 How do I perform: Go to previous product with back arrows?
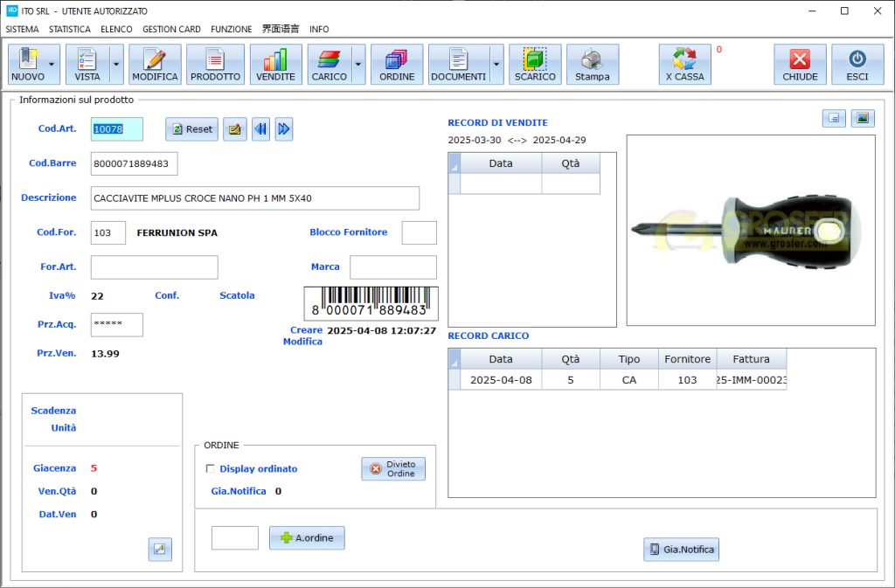pos(260,129)
